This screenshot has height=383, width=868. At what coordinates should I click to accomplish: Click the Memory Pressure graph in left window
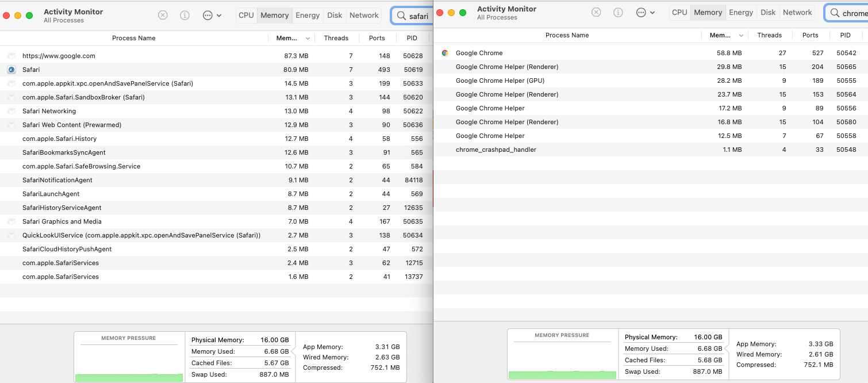click(x=129, y=357)
